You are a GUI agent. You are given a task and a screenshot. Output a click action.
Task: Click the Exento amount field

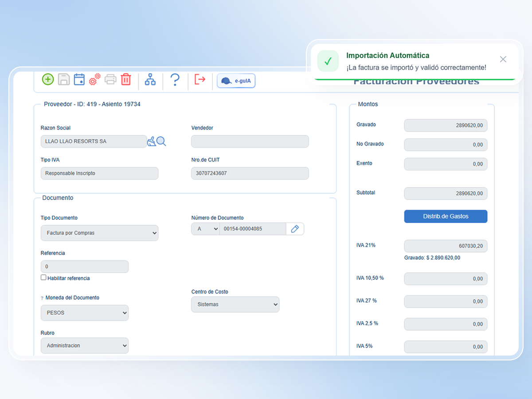pos(446,164)
